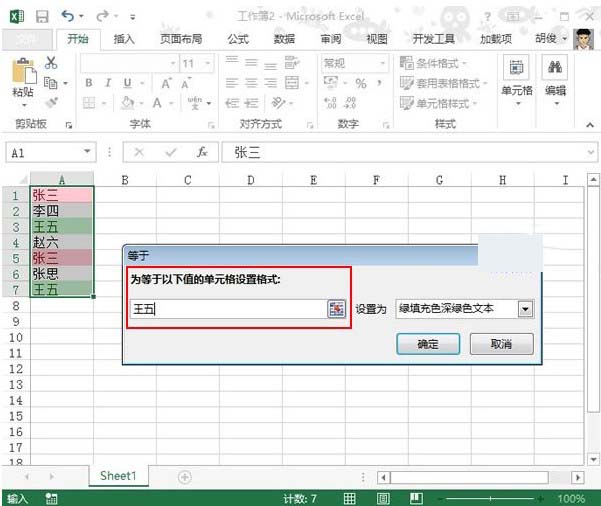The width and height of the screenshot is (601, 506).
Task: Decrease font size
Action: pyautogui.click(x=186, y=83)
